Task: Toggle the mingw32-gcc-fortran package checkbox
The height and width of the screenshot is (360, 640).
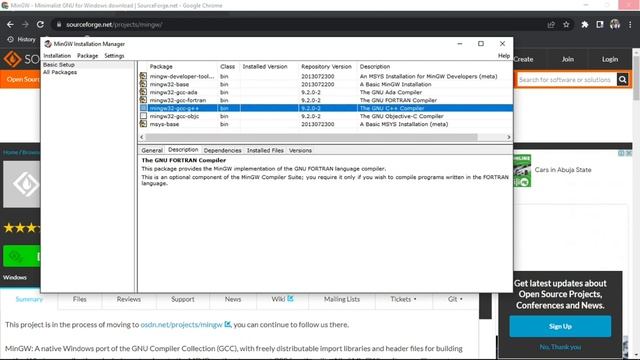Action: (143, 100)
